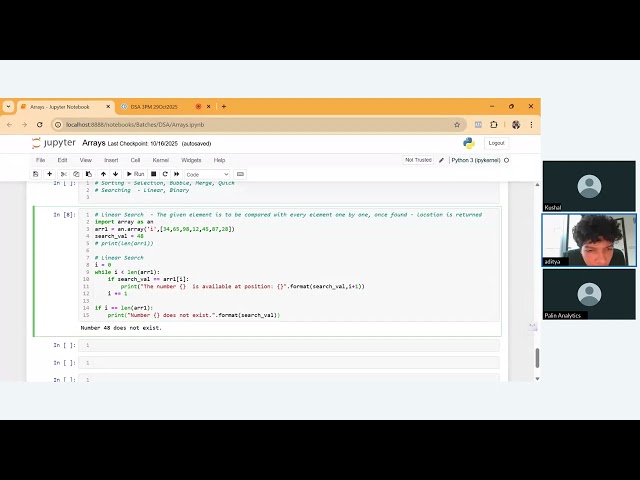Select aditya's participant video tile
Screen dimensions: 640x480
(x=589, y=240)
